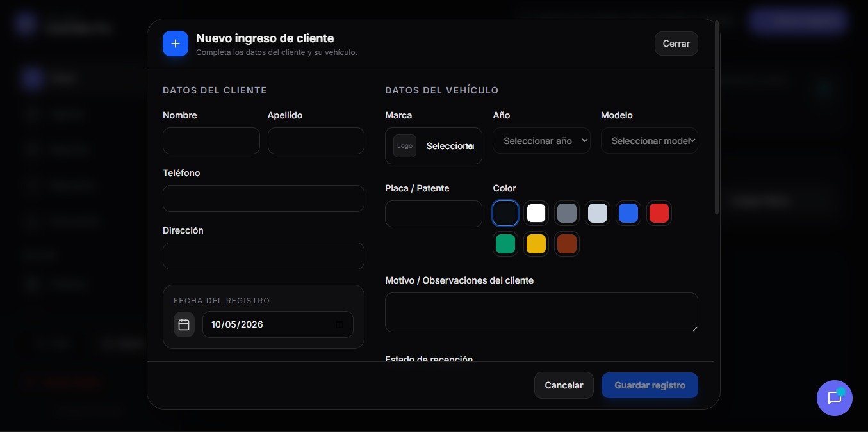This screenshot has height=432, width=868.
Task: Click the blue plus icon in modal header
Action: point(176,44)
